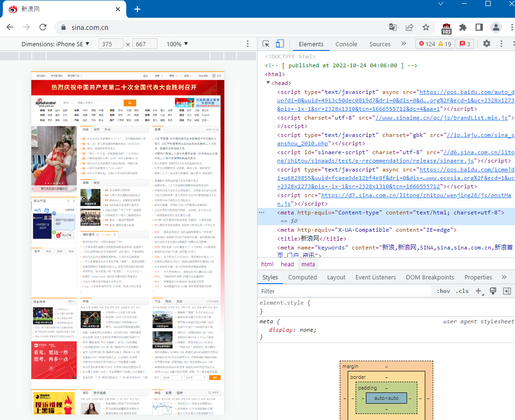Screen dimensions: 515x420
Task: Open the brandList.min.js script link
Action: 442,118
